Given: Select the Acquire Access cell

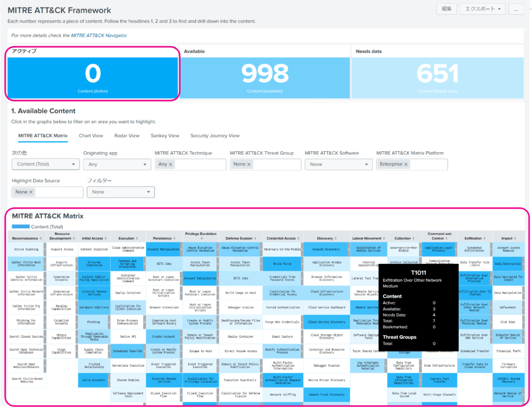Looking at the screenshot, I should coord(62,249).
